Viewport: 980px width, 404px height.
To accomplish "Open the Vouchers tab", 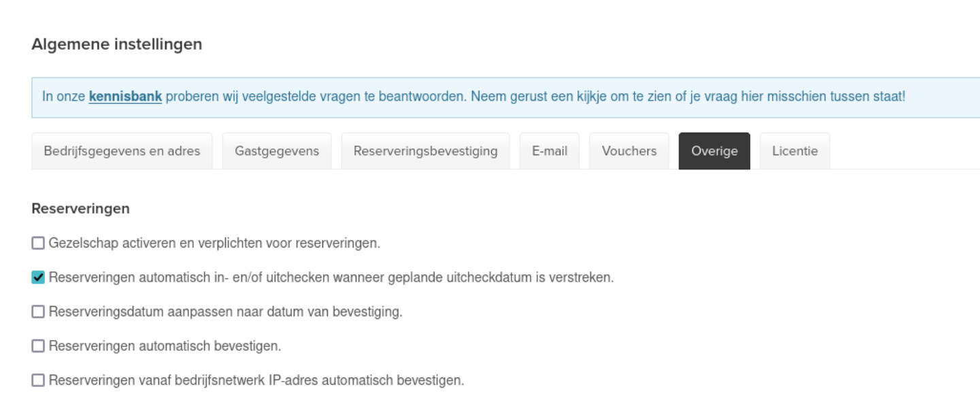I will click(x=629, y=151).
